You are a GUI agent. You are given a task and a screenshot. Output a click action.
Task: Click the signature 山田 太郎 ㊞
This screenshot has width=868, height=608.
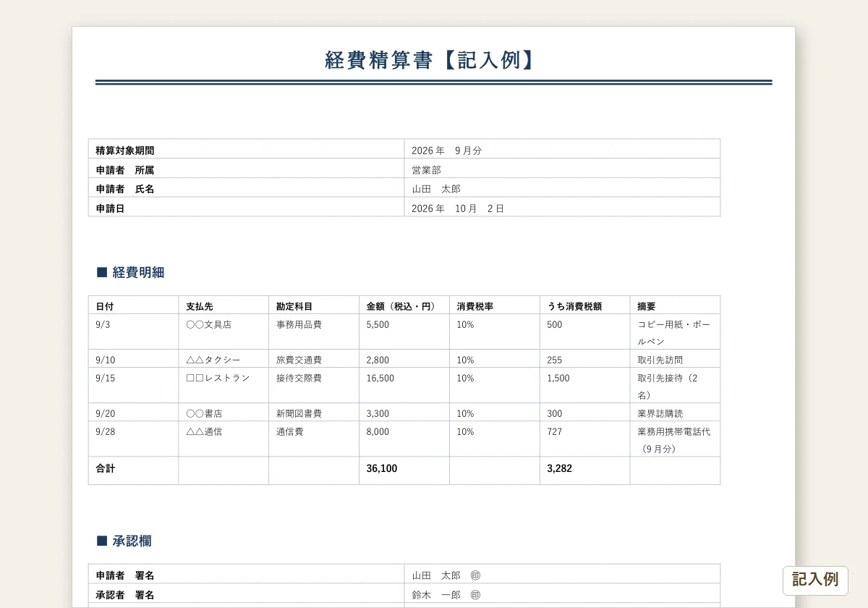(x=446, y=575)
